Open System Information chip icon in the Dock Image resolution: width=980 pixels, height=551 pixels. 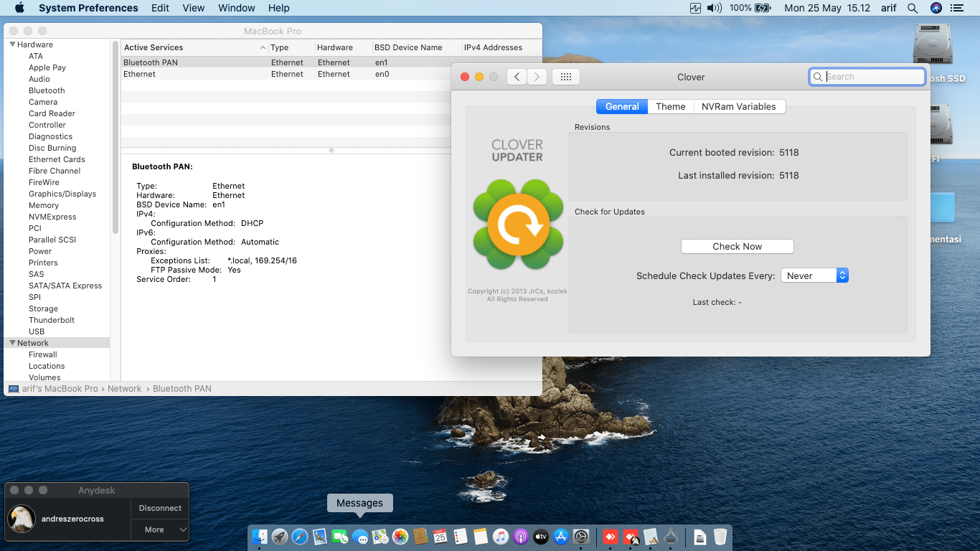coord(671,537)
